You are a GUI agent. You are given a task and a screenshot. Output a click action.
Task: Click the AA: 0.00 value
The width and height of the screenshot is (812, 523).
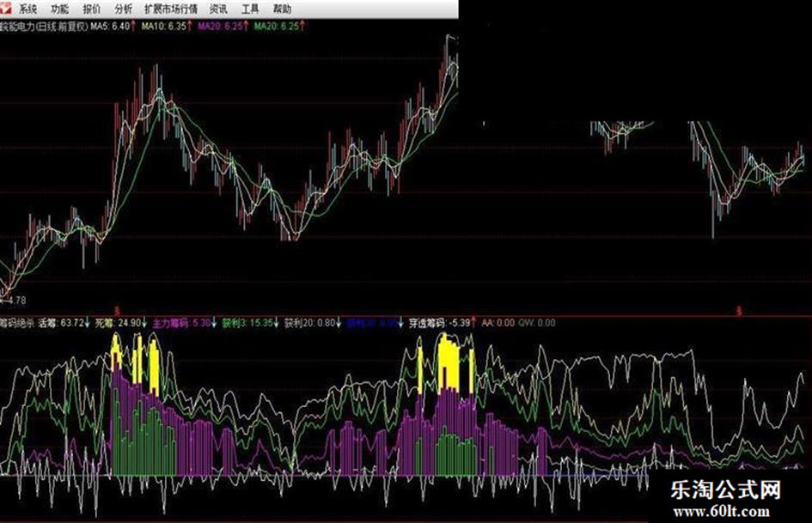coord(498,323)
